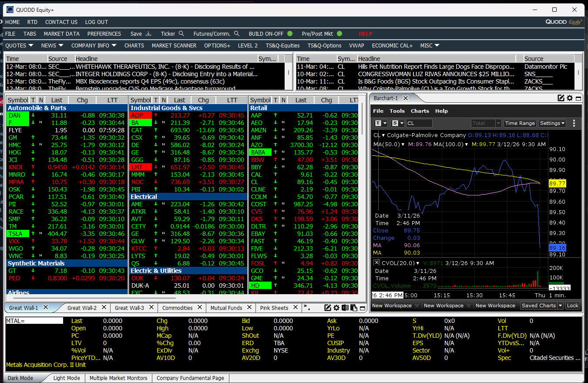Viewport: 588px width, 383px height.
Task: Open LEVEL 2 from the toolbar
Action: 248,46
